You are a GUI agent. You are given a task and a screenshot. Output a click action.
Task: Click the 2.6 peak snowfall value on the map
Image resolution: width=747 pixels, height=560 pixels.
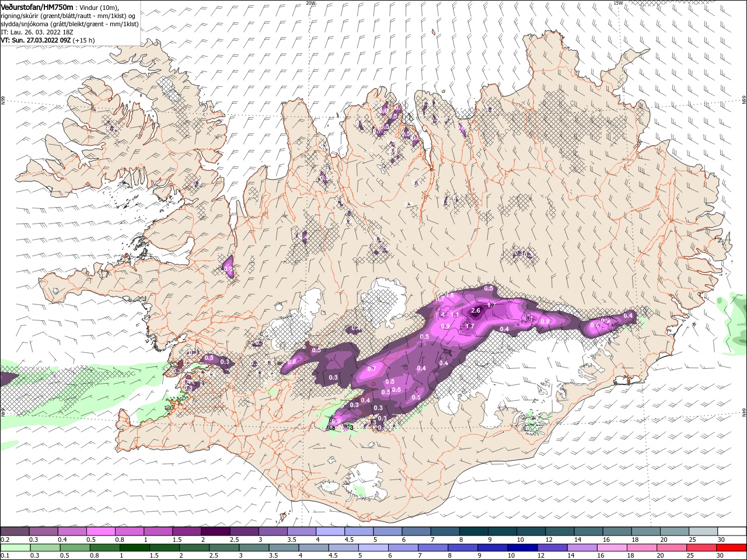(x=476, y=310)
